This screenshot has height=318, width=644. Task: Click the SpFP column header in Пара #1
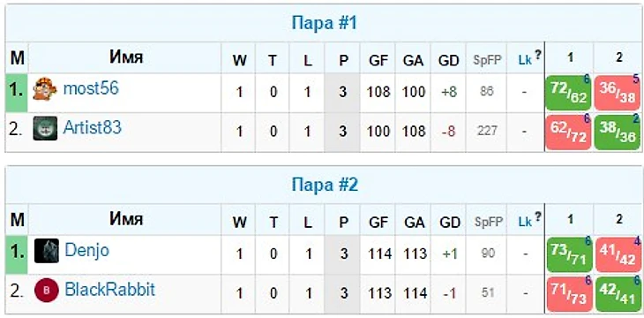tap(487, 60)
